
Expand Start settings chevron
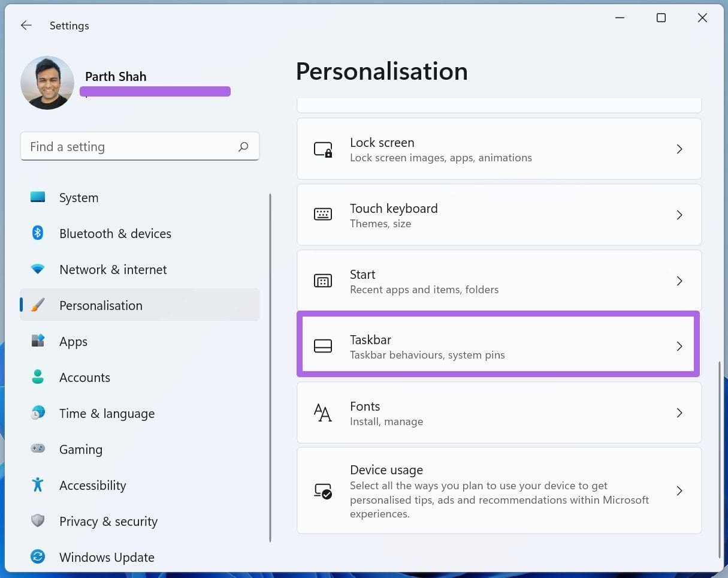coord(679,281)
